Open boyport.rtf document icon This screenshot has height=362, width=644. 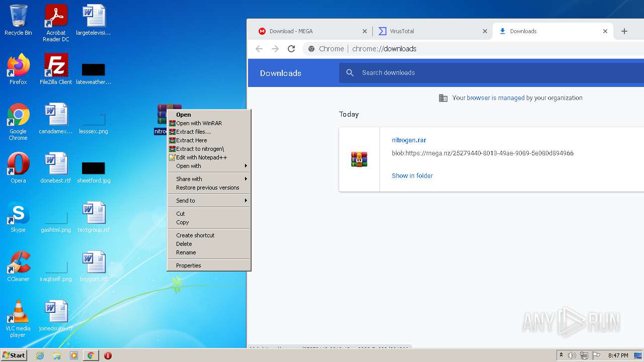tap(94, 266)
